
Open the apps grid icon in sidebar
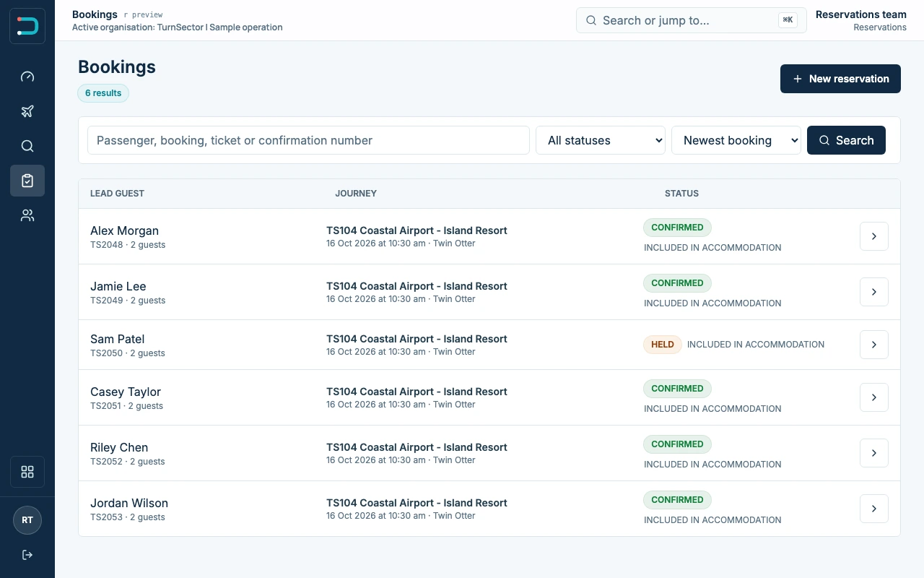click(x=27, y=472)
